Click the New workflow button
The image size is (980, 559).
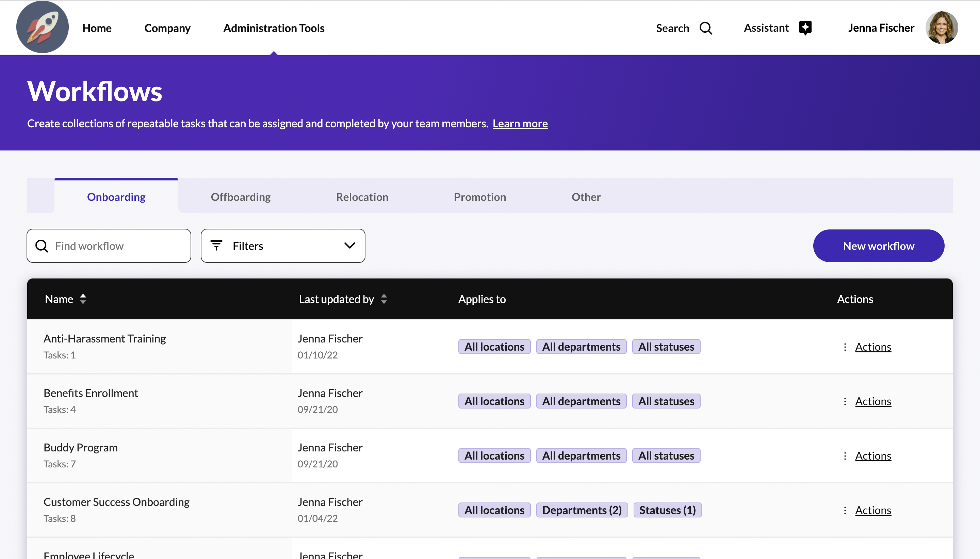click(x=878, y=246)
